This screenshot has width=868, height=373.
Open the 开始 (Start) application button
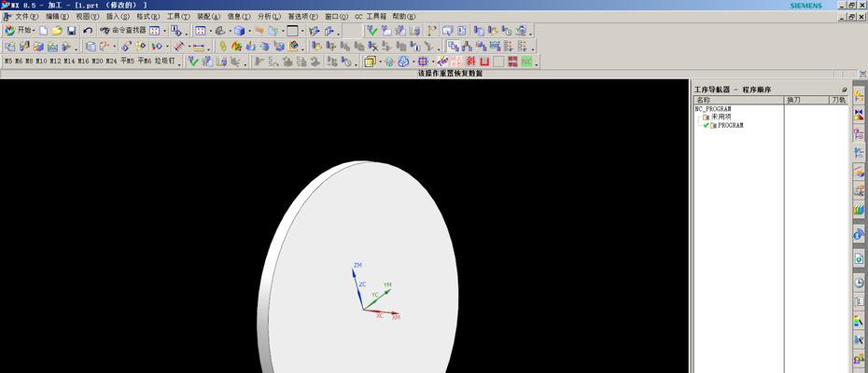tap(18, 31)
